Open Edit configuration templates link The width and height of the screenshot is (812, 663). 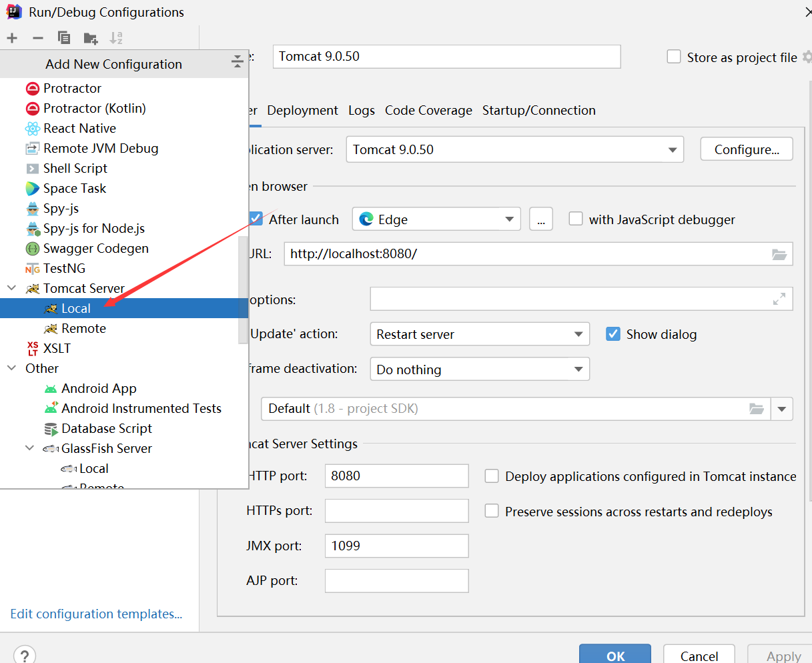pos(96,614)
